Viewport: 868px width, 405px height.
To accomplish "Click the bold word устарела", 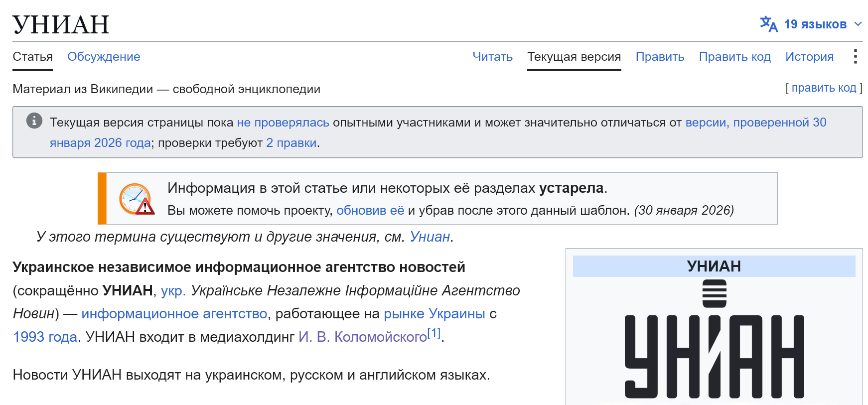I will point(571,188).
